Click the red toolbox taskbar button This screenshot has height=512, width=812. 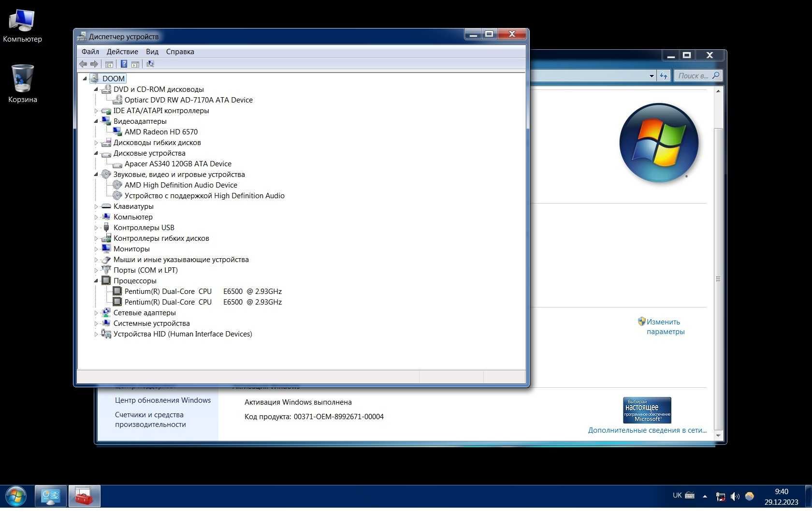pos(84,497)
